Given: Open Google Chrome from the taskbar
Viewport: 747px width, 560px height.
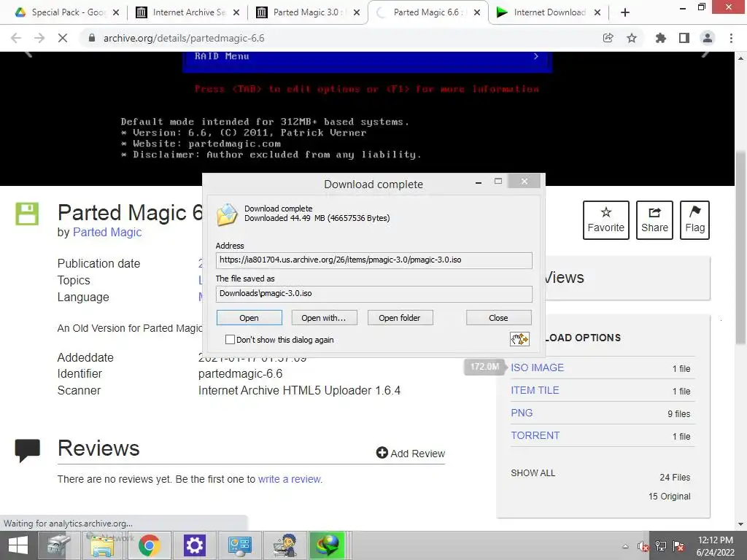Looking at the screenshot, I should (x=149, y=545).
